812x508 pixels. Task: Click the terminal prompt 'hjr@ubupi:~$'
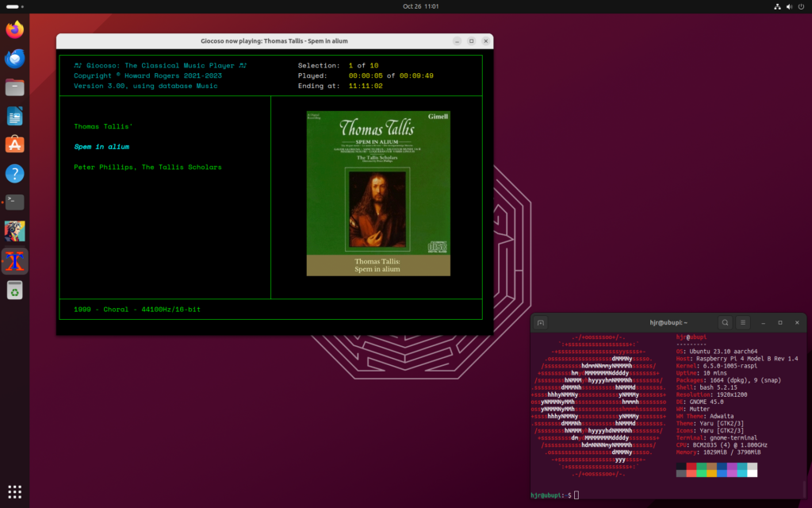tap(551, 495)
